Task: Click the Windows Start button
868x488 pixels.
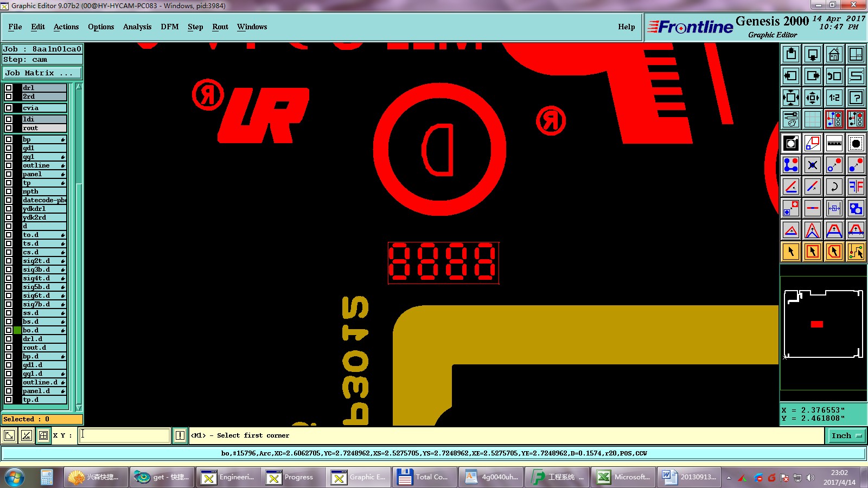Action: pos(15,477)
